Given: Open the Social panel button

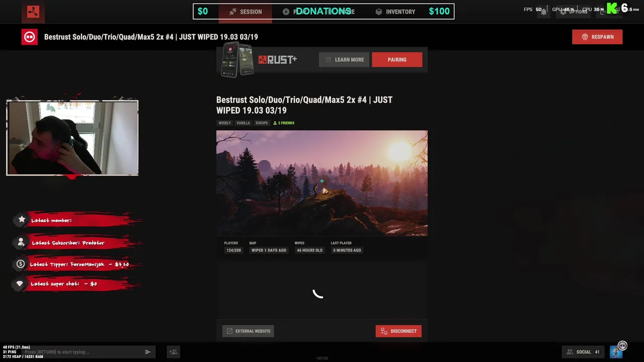Looking at the screenshot, I should coord(583,352).
